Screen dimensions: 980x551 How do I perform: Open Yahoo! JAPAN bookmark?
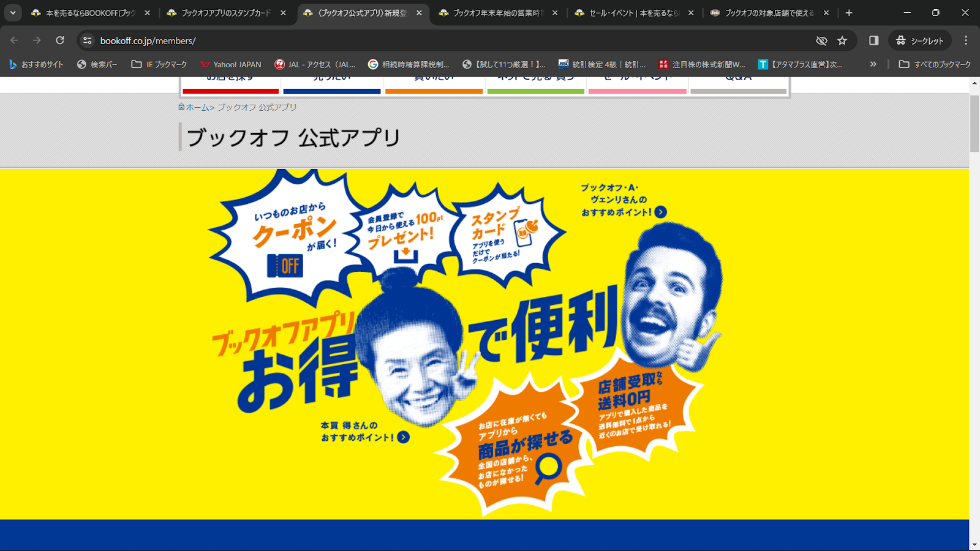pos(231,64)
